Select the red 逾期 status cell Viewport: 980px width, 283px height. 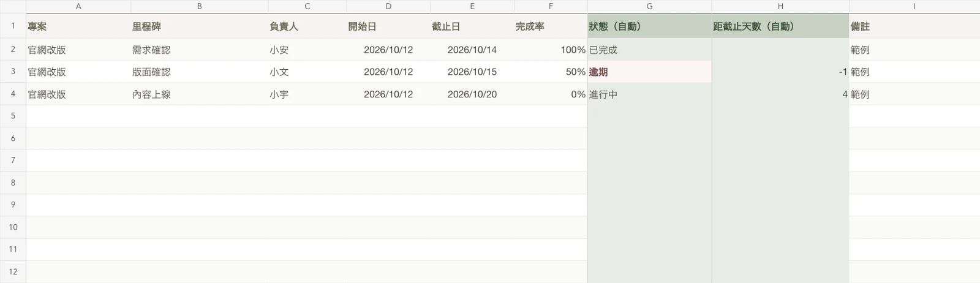(649, 72)
